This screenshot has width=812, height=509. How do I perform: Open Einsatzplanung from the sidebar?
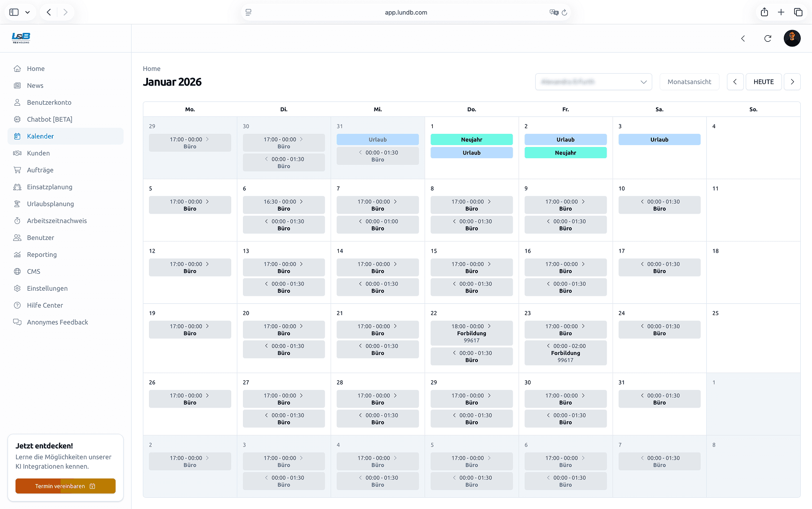(50, 187)
